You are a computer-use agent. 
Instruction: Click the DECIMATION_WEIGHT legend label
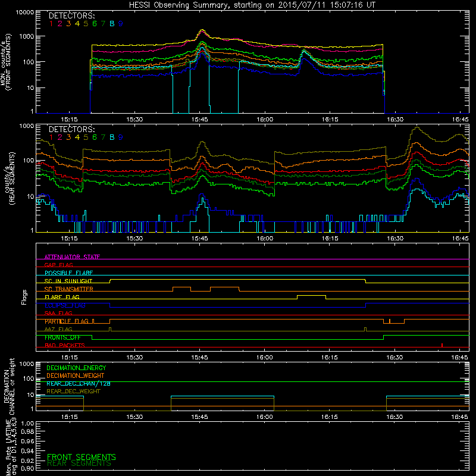[x=76, y=375]
